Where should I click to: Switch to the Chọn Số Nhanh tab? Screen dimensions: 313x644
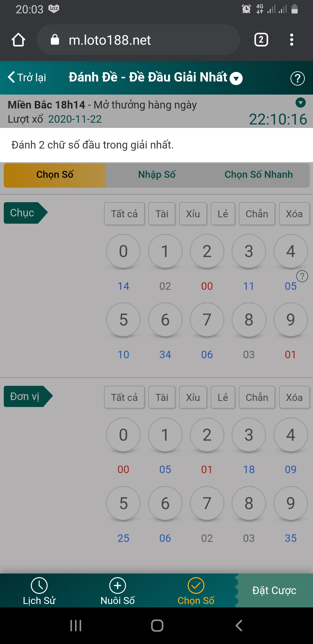tap(259, 175)
